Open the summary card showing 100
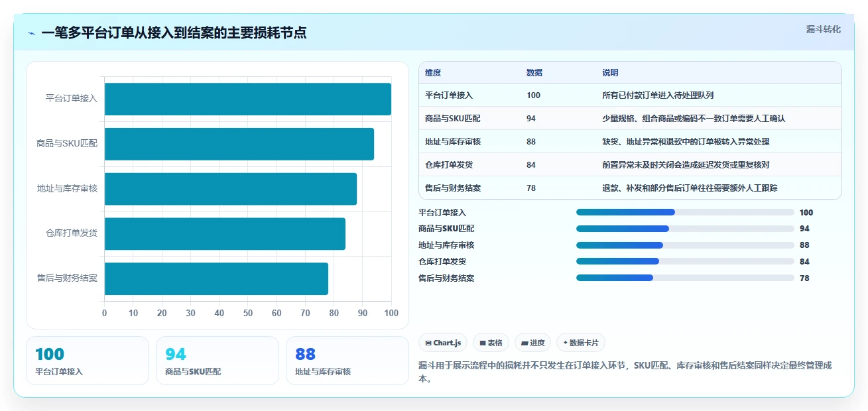The image size is (868, 411). click(x=88, y=361)
